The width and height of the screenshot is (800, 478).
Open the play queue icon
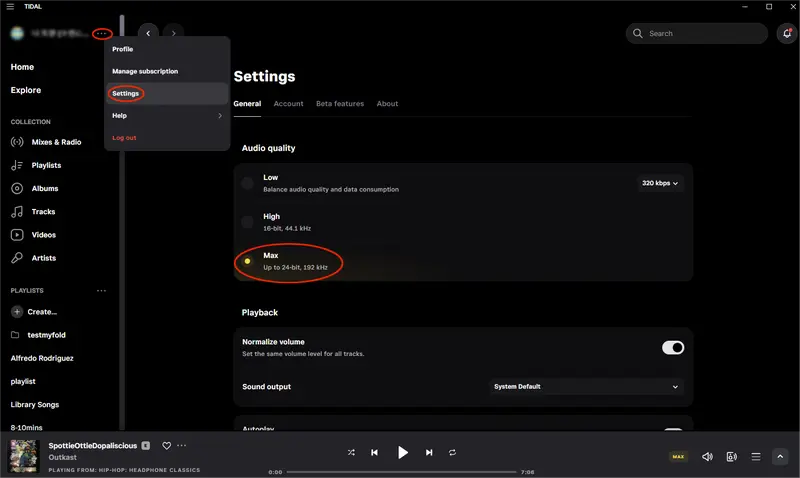point(756,457)
